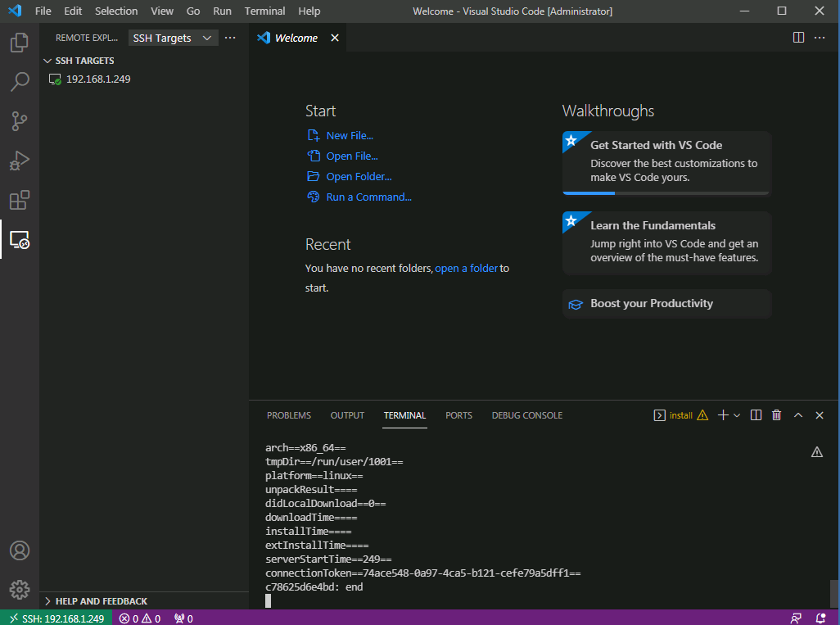
Task: Click the install terminal warning triangle
Action: 702,414
